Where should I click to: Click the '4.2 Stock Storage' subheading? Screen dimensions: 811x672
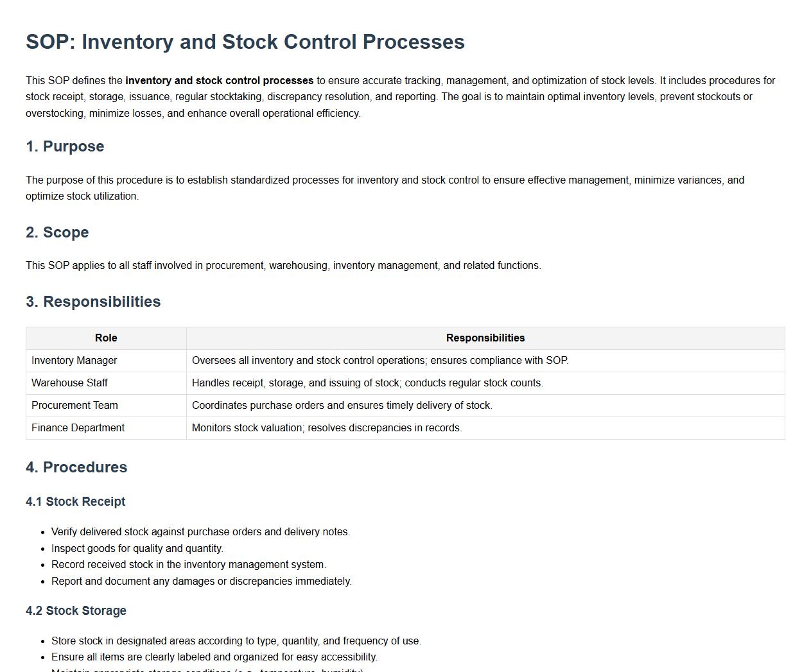[x=76, y=611]
